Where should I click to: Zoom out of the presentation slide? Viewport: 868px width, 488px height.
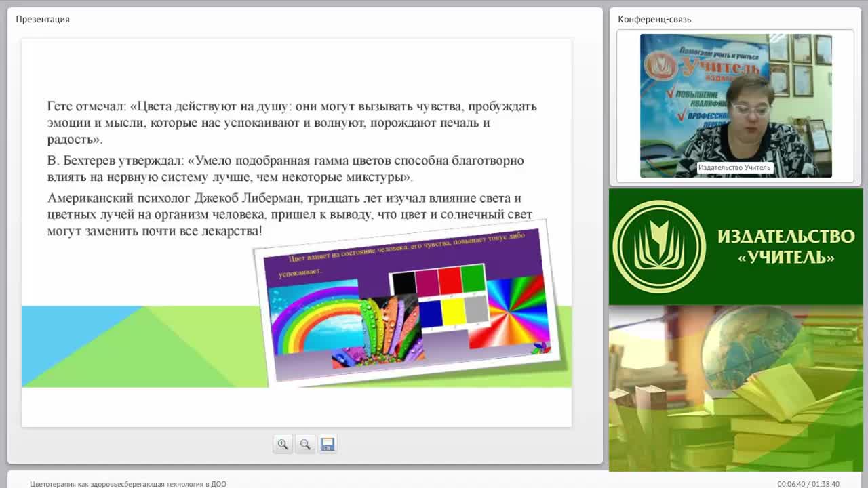tap(305, 444)
